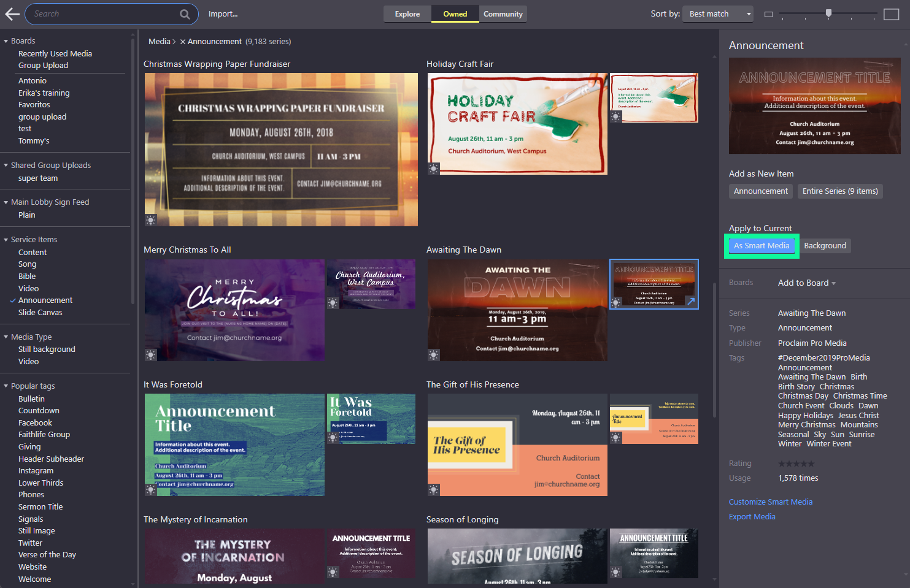Open the Import... menu
Screen dimensions: 910x588
[223, 14]
